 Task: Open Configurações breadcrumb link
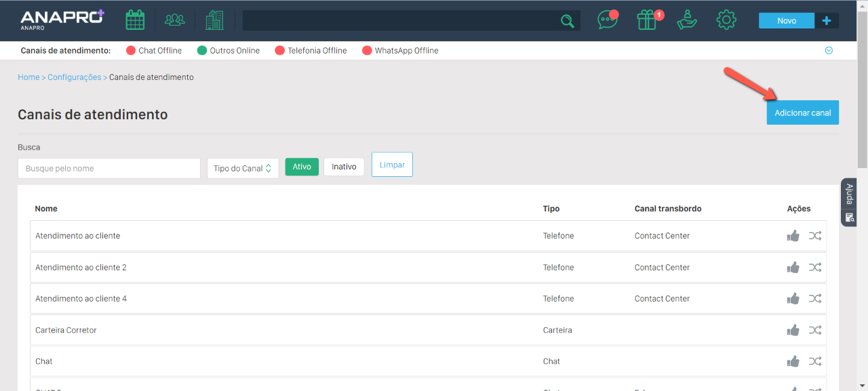[74, 77]
